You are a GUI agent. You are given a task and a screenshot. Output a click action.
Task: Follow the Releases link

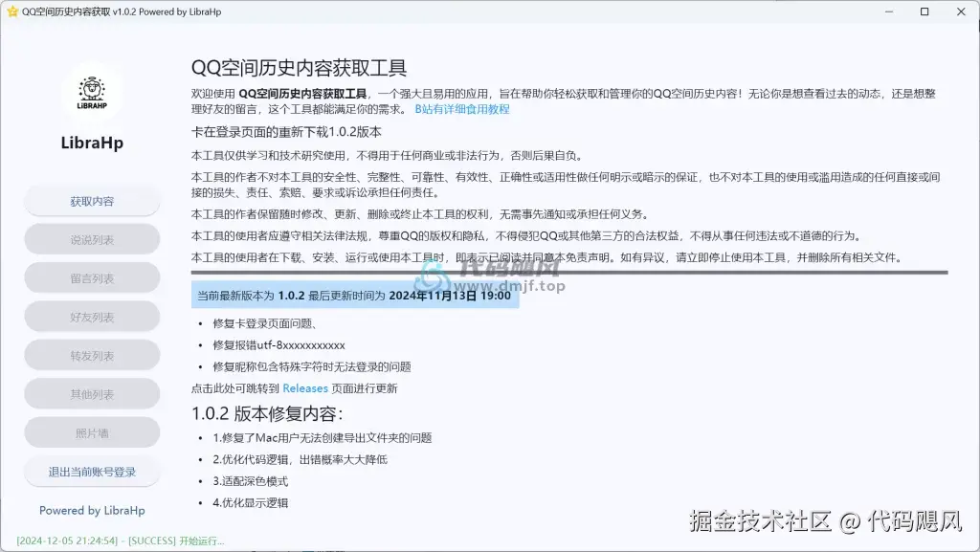click(305, 388)
